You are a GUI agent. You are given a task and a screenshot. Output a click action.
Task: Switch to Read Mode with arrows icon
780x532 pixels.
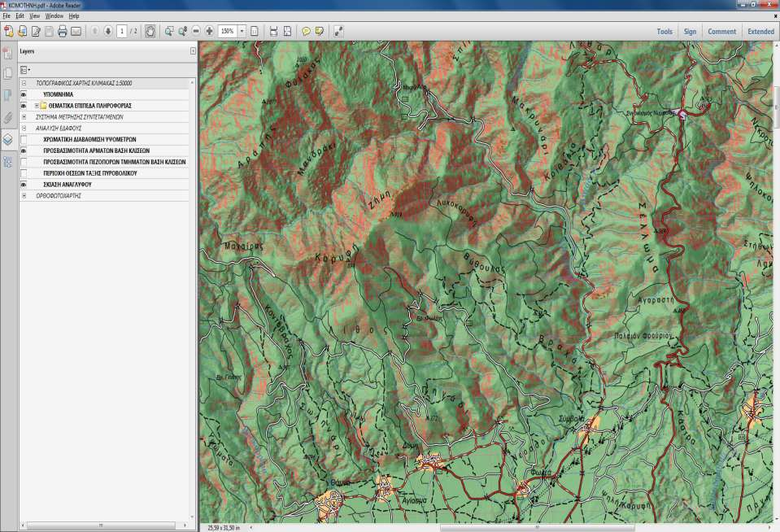tap(339, 32)
